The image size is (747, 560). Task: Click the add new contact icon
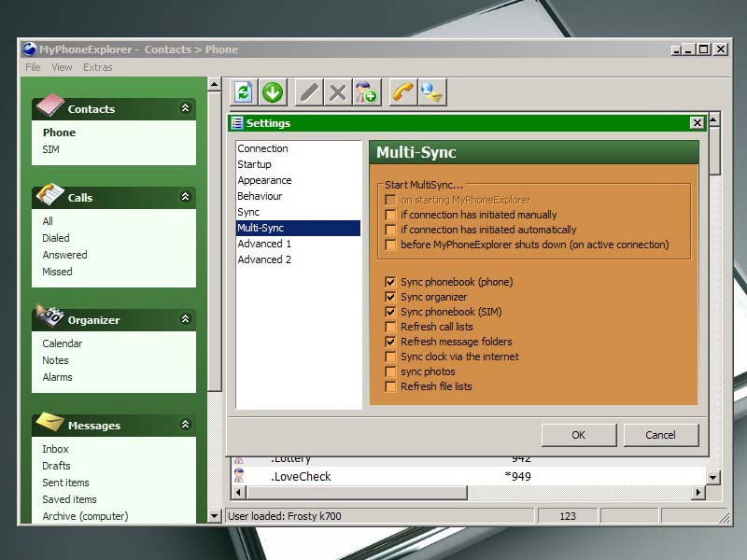[366, 91]
